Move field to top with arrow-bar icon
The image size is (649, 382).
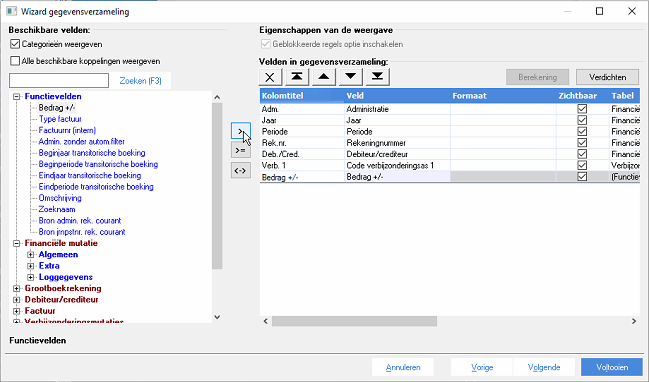pos(297,77)
